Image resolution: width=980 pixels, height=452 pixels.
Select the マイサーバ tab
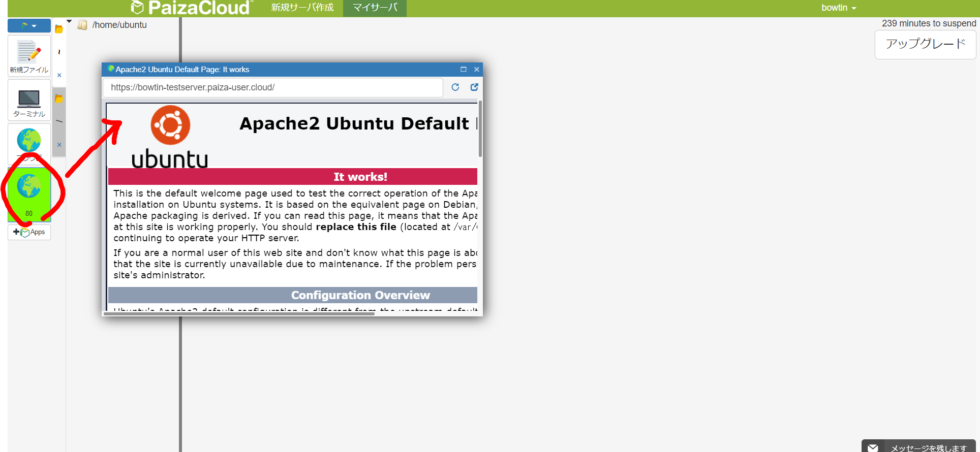pyautogui.click(x=375, y=8)
